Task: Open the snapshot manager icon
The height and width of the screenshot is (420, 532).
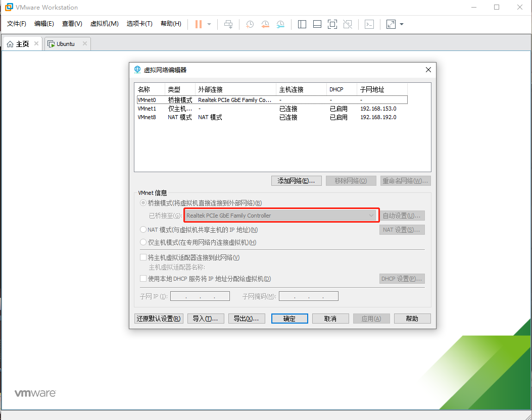Action: pos(280,24)
